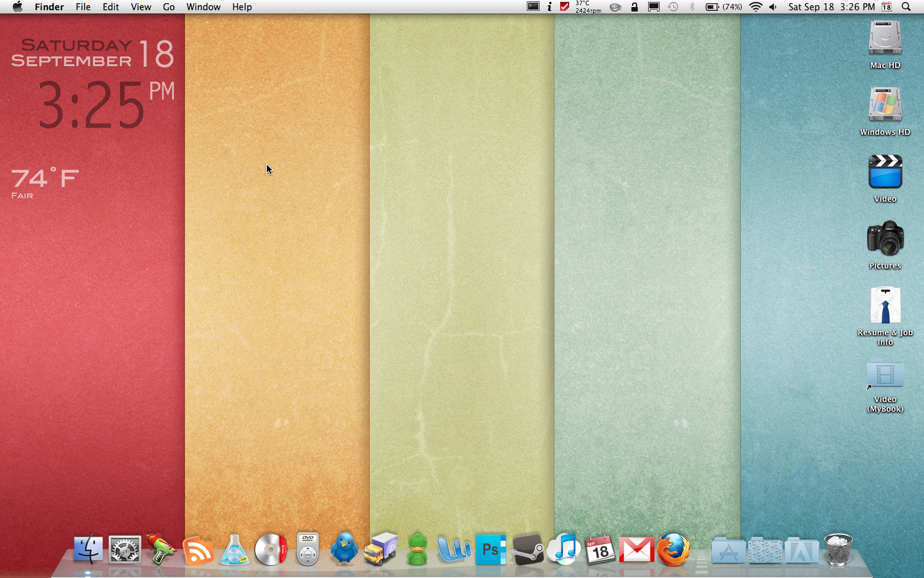Screen dimensions: 924x578
Task: Click the Spotlight search magnifier
Action: (x=906, y=7)
